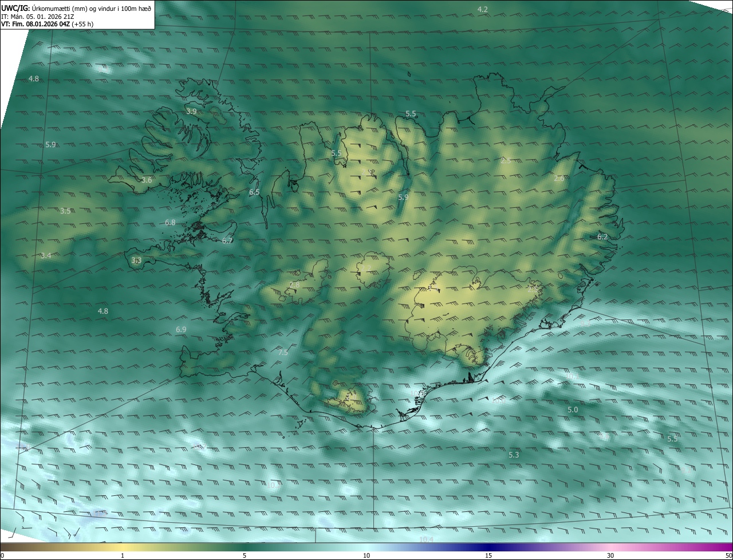Screen dimensions: 733x560
Task: Click the 3.9 value over the Westfjords
Action: coord(191,111)
